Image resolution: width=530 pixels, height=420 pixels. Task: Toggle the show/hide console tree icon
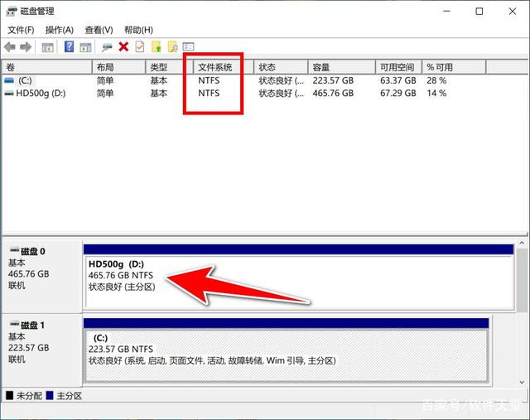(47, 47)
